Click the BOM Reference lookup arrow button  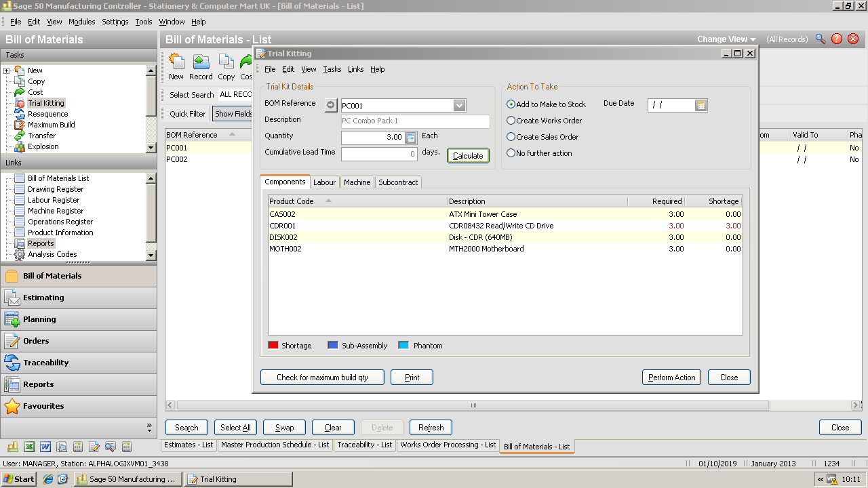[x=331, y=105]
